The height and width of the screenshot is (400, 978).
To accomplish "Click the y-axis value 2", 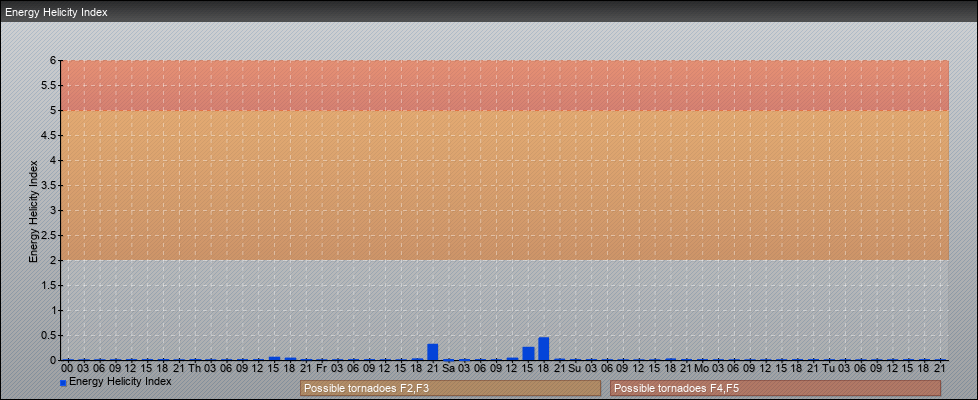I will point(54,260).
